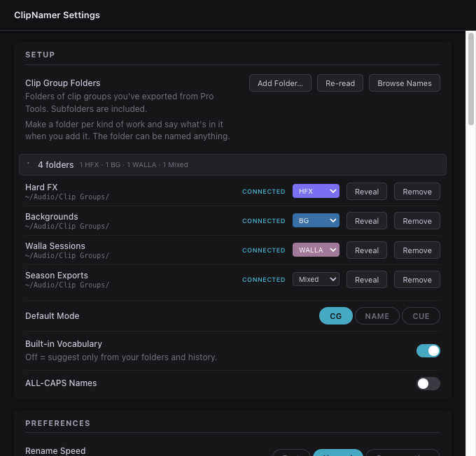476x456 pixels.
Task: Remove the Backgrounds folder
Action: (x=416, y=221)
